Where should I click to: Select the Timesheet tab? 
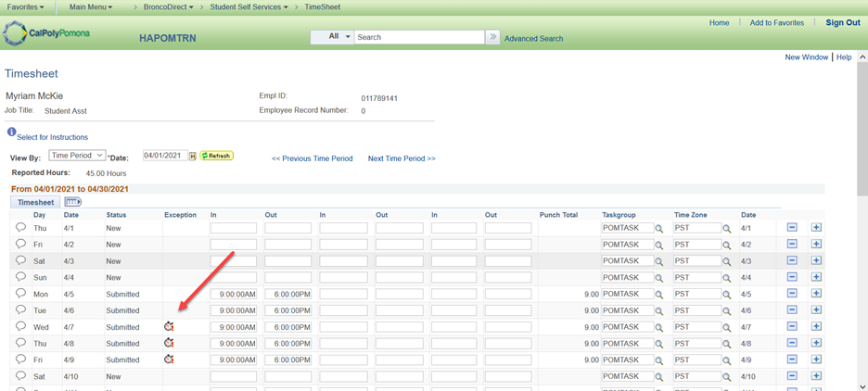point(35,202)
